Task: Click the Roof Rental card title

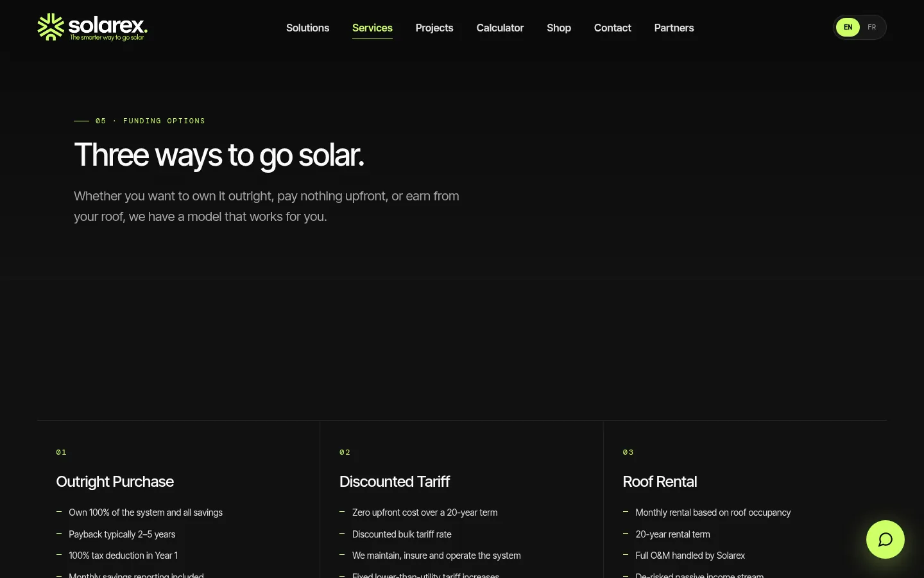Action: pyautogui.click(x=660, y=482)
